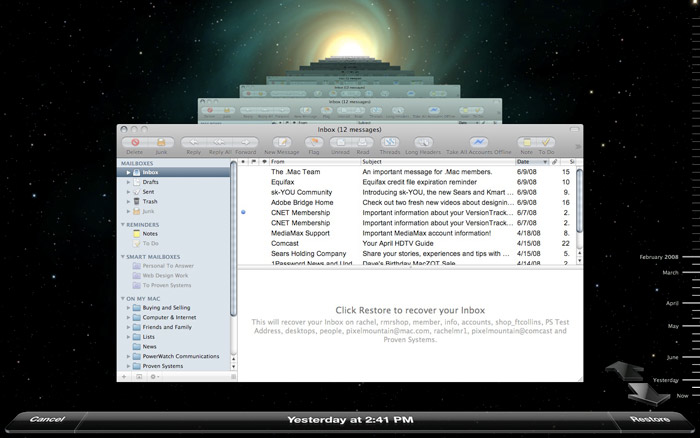700x438 pixels.
Task: Select Web Design Work smart mailbox
Action: point(174,276)
